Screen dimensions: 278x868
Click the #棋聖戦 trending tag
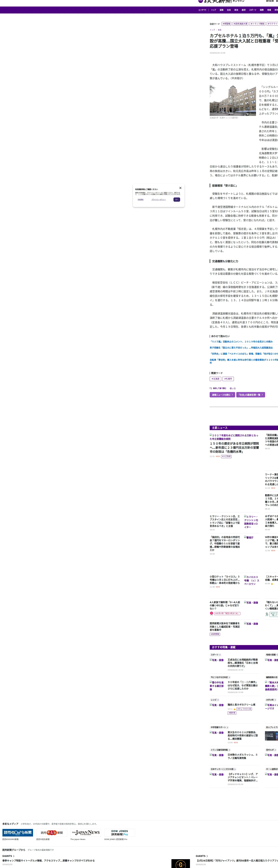point(226,24)
